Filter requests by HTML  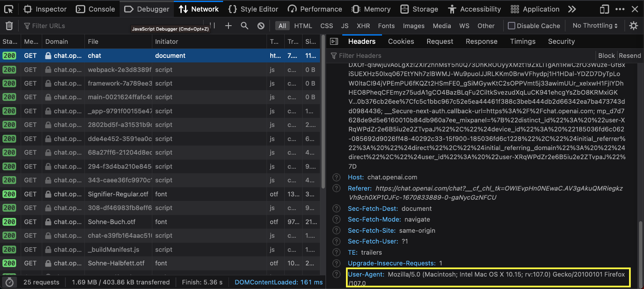click(x=303, y=26)
